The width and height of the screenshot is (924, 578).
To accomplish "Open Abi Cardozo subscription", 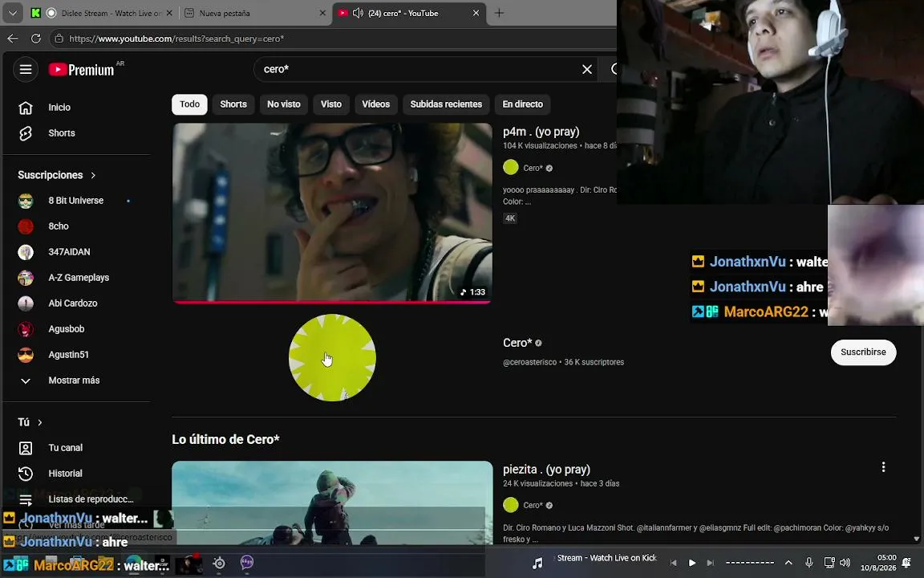I will [x=72, y=303].
